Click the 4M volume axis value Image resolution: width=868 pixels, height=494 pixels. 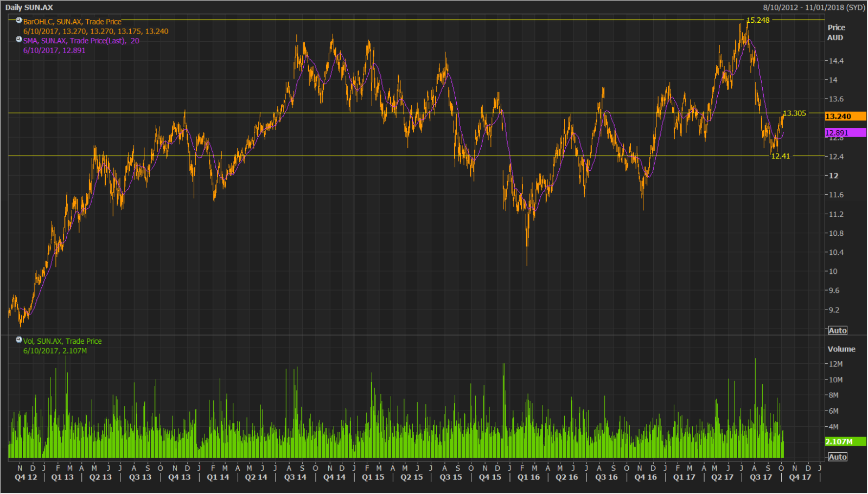[833, 427]
